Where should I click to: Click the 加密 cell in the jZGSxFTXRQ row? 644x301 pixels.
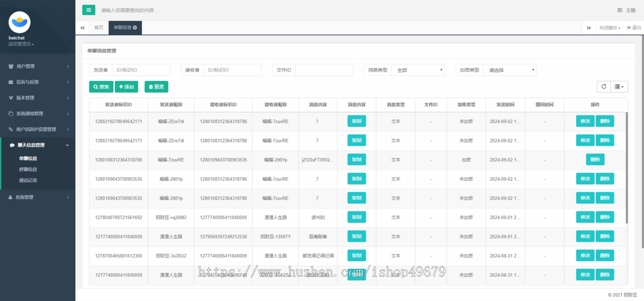pyautogui.click(x=466, y=159)
